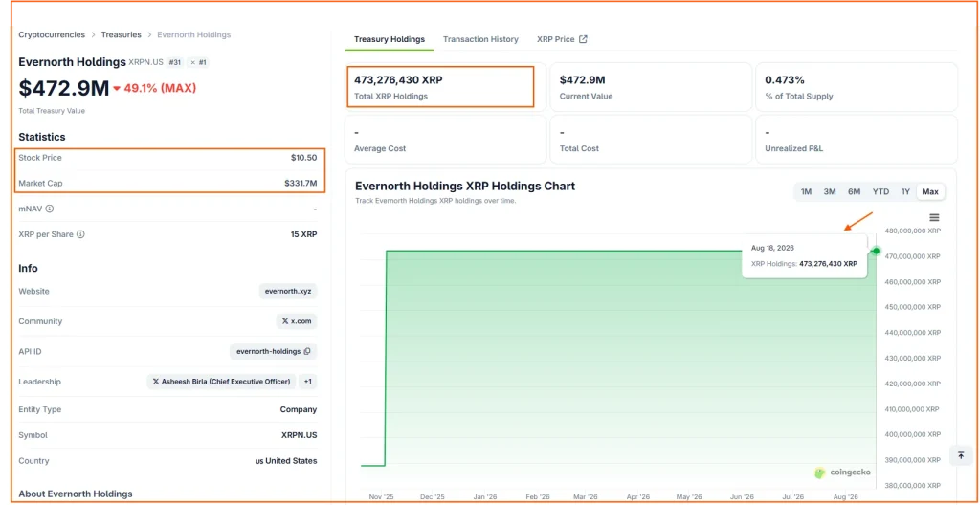
Task: Click the 49.1% (MAX) change indicator
Action: click(x=154, y=88)
